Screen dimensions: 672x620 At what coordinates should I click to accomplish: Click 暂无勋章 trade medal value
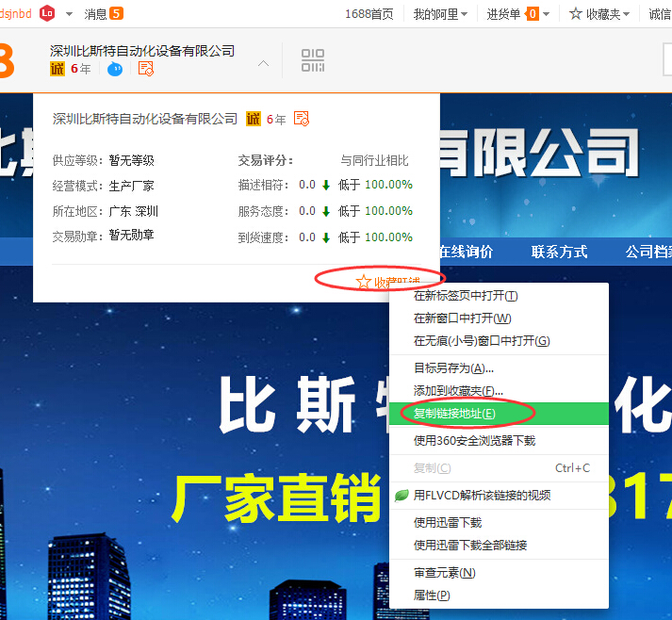132,236
